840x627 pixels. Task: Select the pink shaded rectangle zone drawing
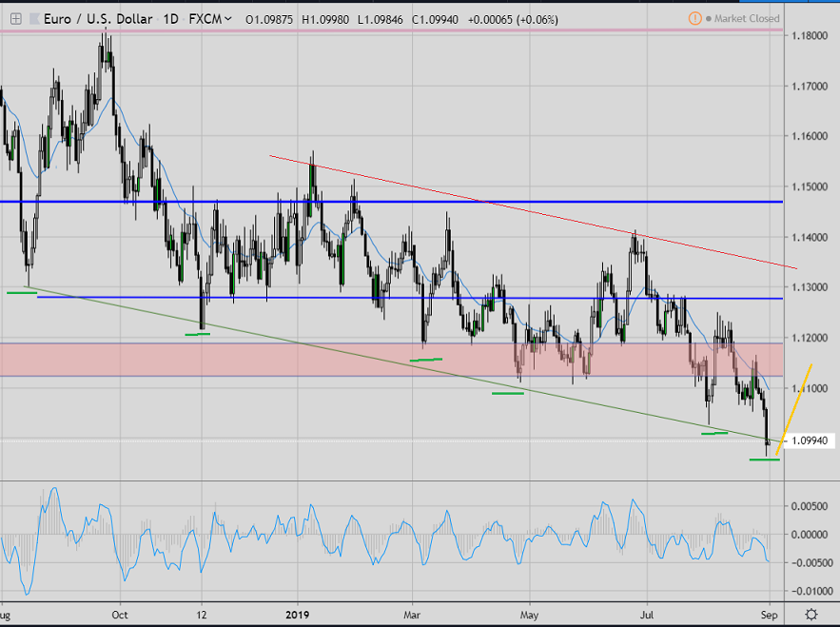[391, 360]
